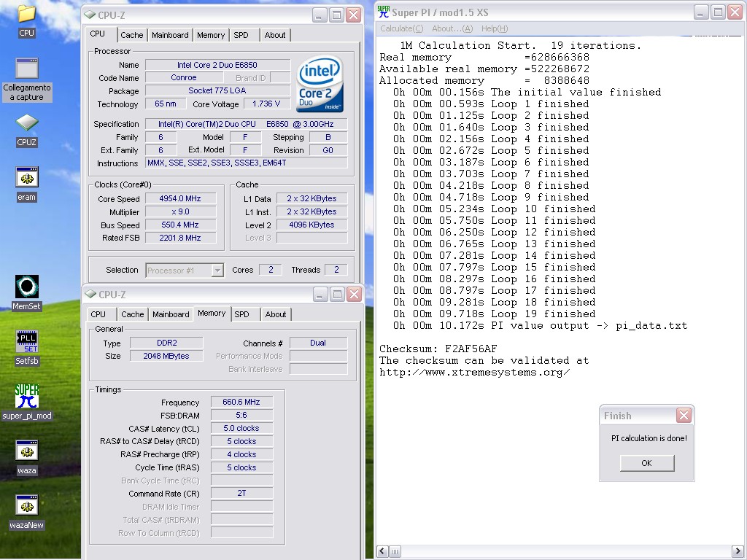The width and height of the screenshot is (747, 560).
Task: Click the xtremesystems.org URL text
Action: coord(474,373)
